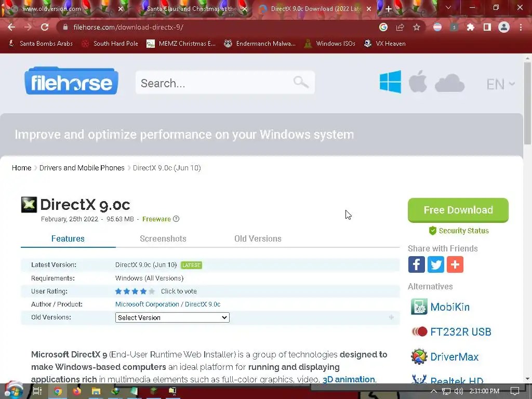Open Drivers and Mobile Phones breadcrumb
532x399 pixels.
[82, 168]
